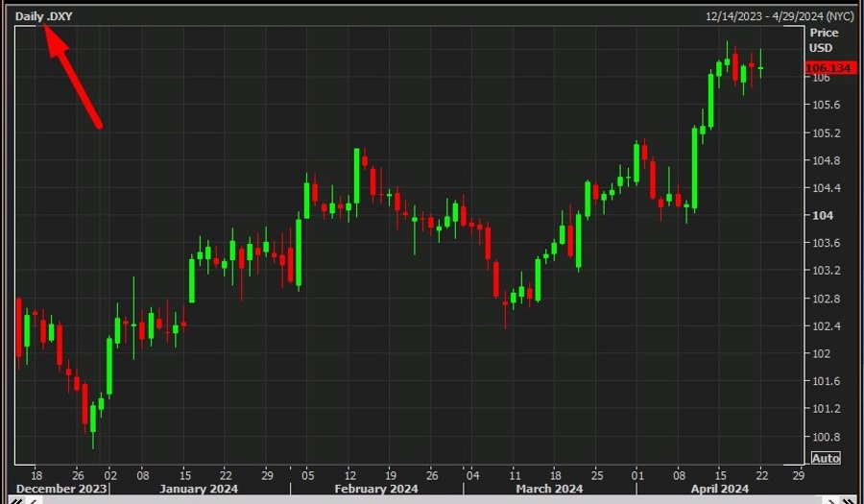Click the January 2024 month label

199,489
